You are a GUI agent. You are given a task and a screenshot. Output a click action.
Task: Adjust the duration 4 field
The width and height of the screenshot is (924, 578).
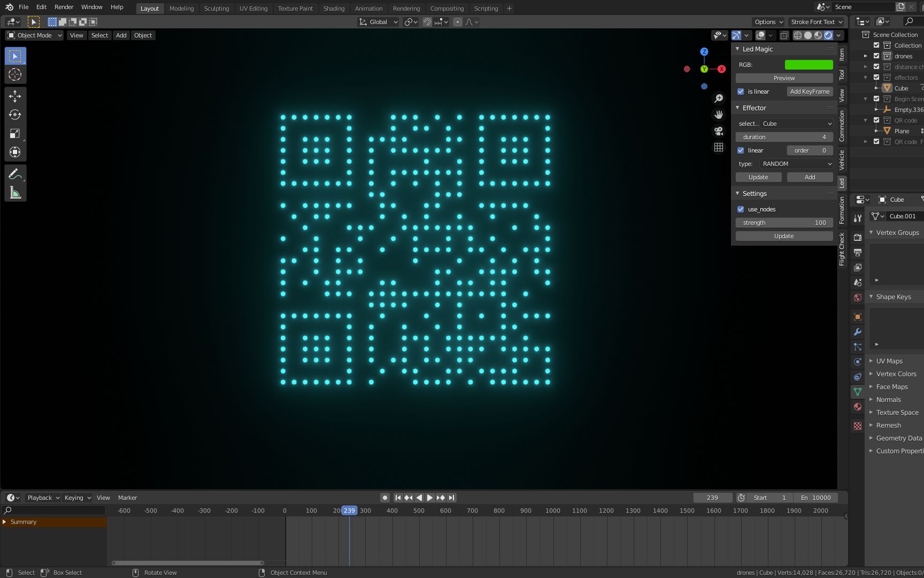tap(784, 137)
